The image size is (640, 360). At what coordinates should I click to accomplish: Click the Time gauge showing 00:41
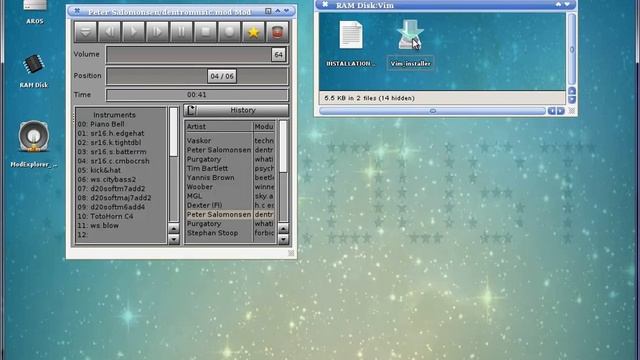point(197,95)
